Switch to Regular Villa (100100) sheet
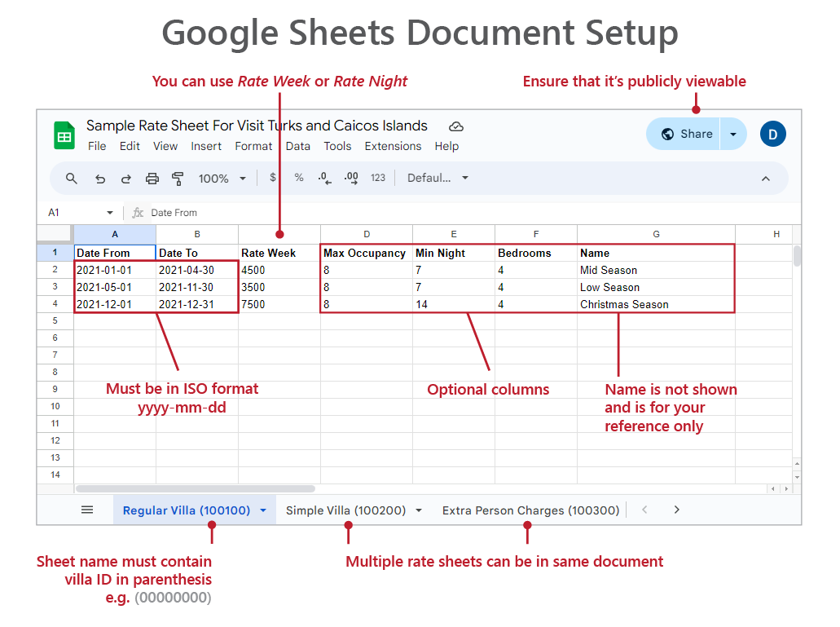 tap(187, 510)
